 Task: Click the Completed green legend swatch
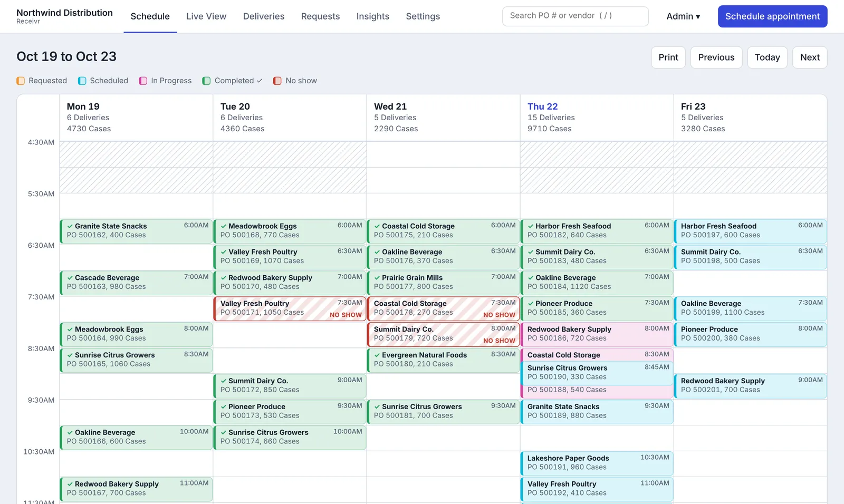click(x=206, y=81)
